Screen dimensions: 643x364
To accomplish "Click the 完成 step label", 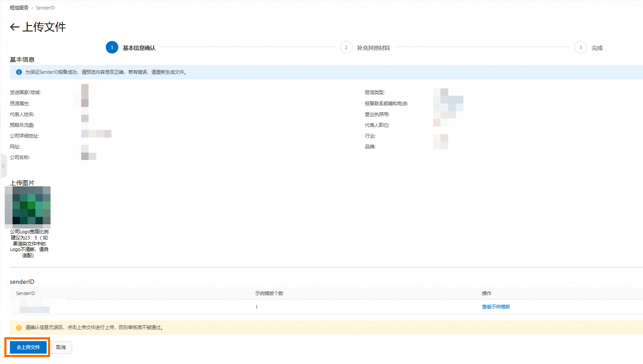I will [597, 48].
